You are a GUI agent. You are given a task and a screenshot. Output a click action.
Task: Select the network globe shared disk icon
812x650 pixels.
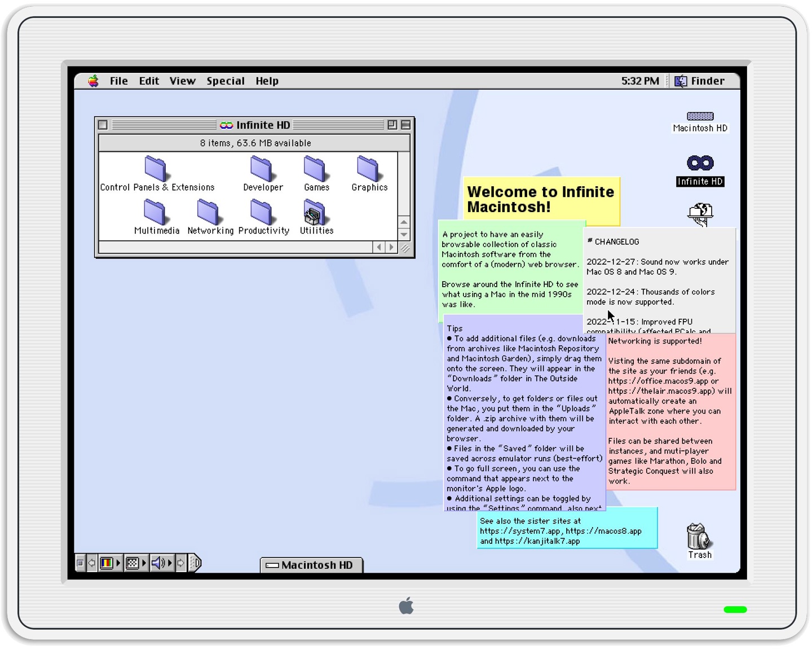point(700,214)
